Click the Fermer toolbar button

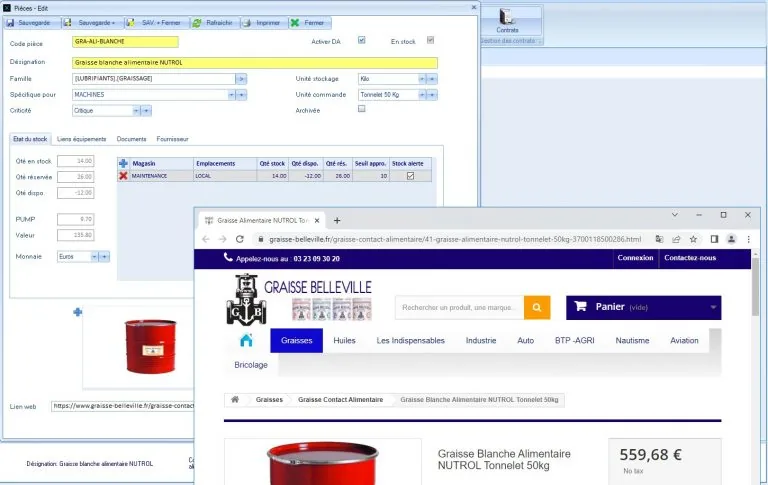tap(309, 23)
